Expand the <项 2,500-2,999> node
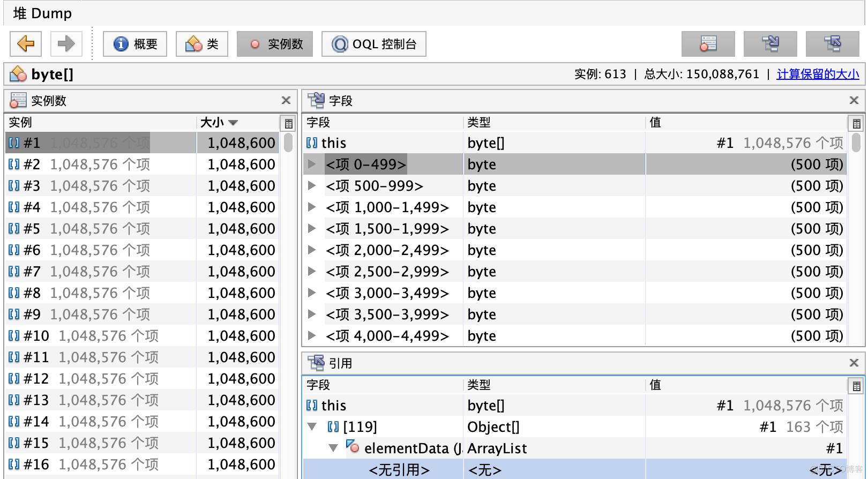The width and height of the screenshot is (868, 479). coord(312,272)
